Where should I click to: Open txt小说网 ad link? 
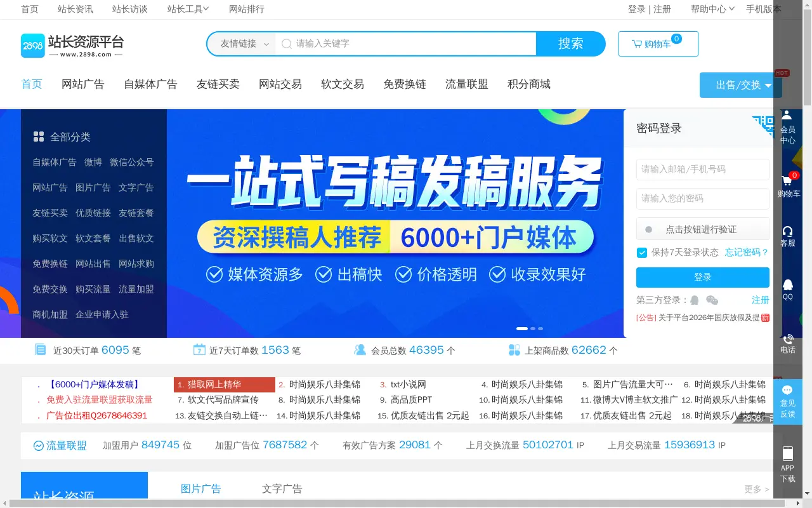pos(409,385)
